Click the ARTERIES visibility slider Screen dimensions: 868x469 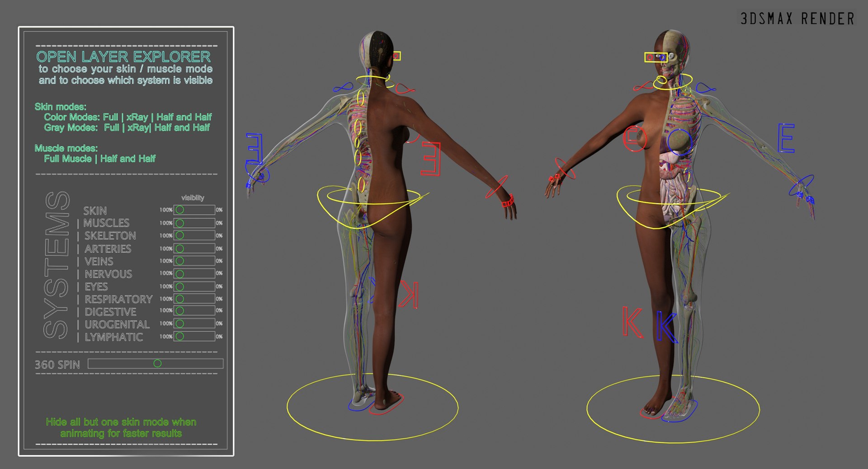[194, 249]
